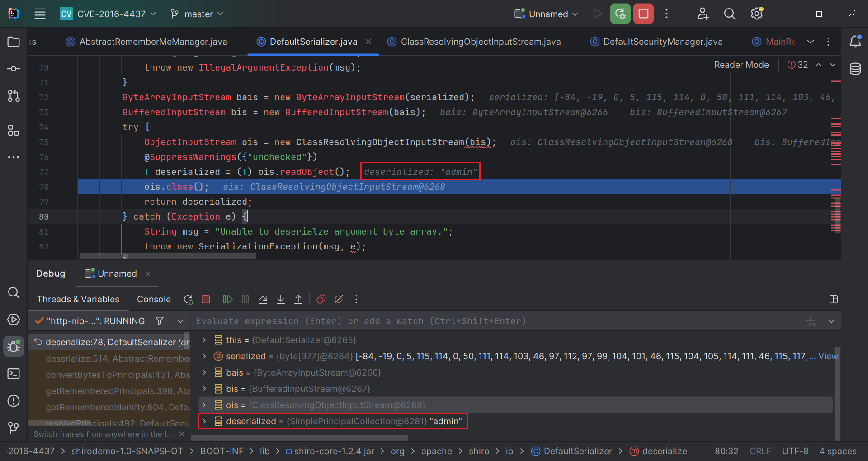Change Debug panel layout settings
This screenshot has height=461, width=868.
pos(834,299)
